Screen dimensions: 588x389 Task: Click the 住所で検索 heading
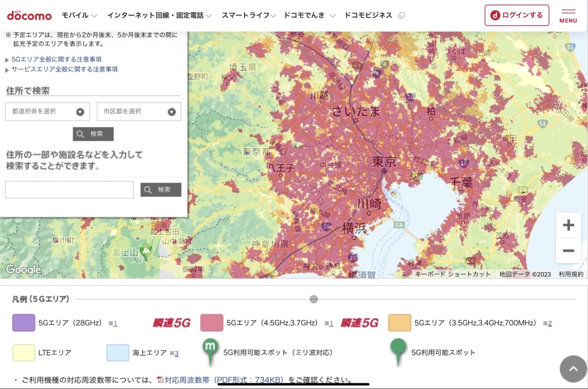pyautogui.click(x=28, y=90)
